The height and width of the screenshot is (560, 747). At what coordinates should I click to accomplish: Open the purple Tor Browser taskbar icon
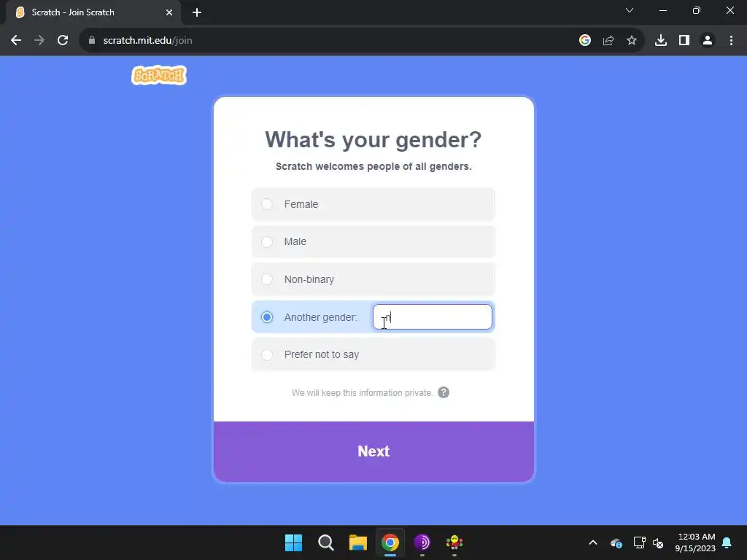point(422,542)
